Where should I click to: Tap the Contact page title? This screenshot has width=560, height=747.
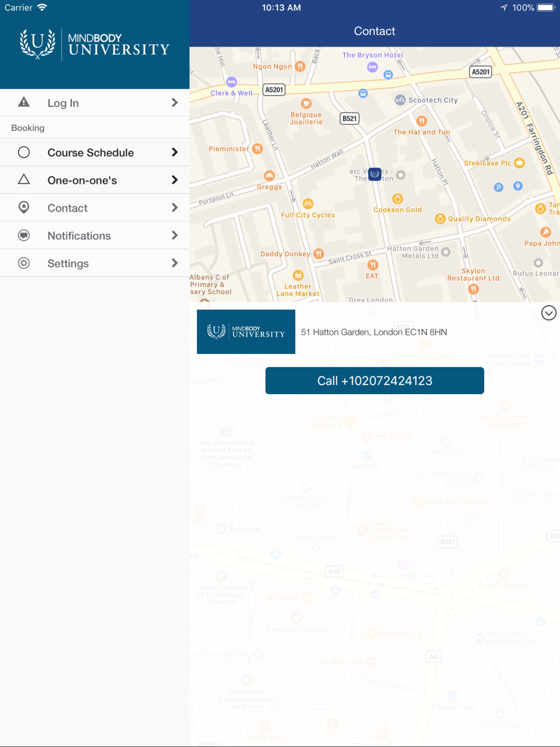point(375,31)
